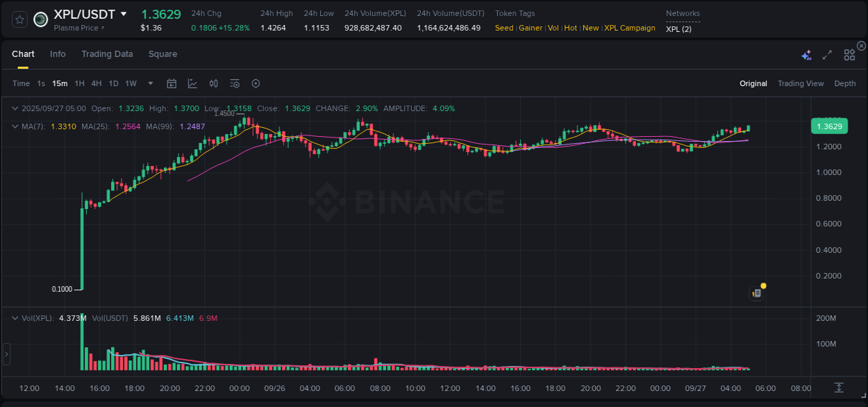
Task: Collapse the Vol(XPL) volume legend chevron
Action: 15,317
